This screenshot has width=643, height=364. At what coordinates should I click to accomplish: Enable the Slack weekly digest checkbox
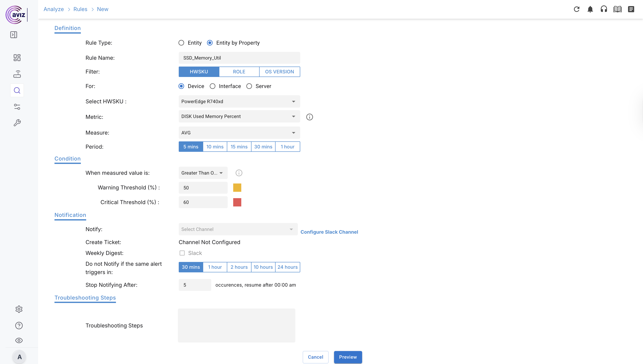(x=182, y=253)
